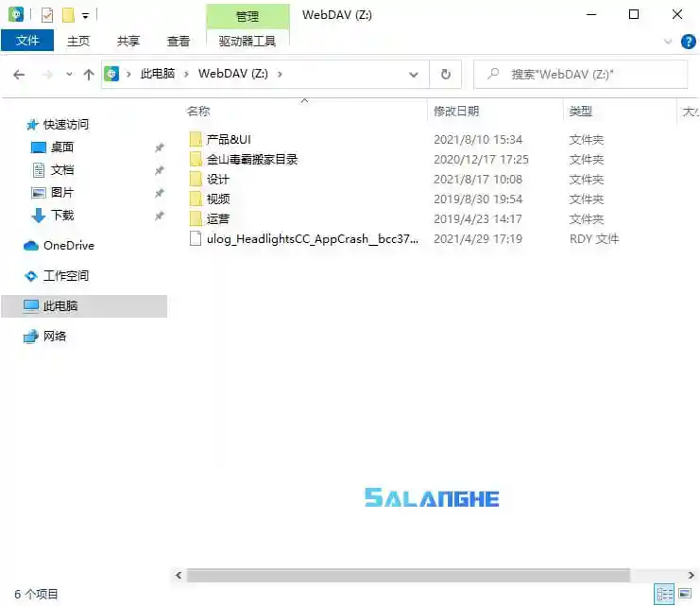The image size is (700, 606).
Task: Go up one folder level
Action: 89,74
